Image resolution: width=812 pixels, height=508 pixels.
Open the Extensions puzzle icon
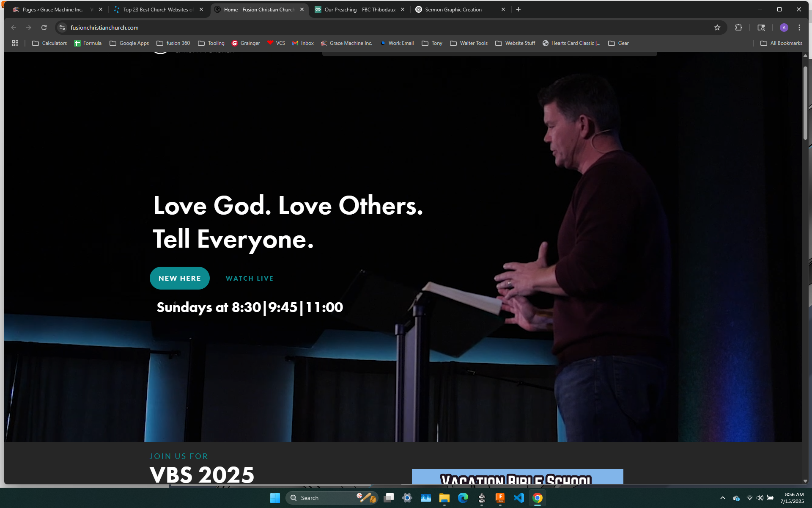point(738,28)
